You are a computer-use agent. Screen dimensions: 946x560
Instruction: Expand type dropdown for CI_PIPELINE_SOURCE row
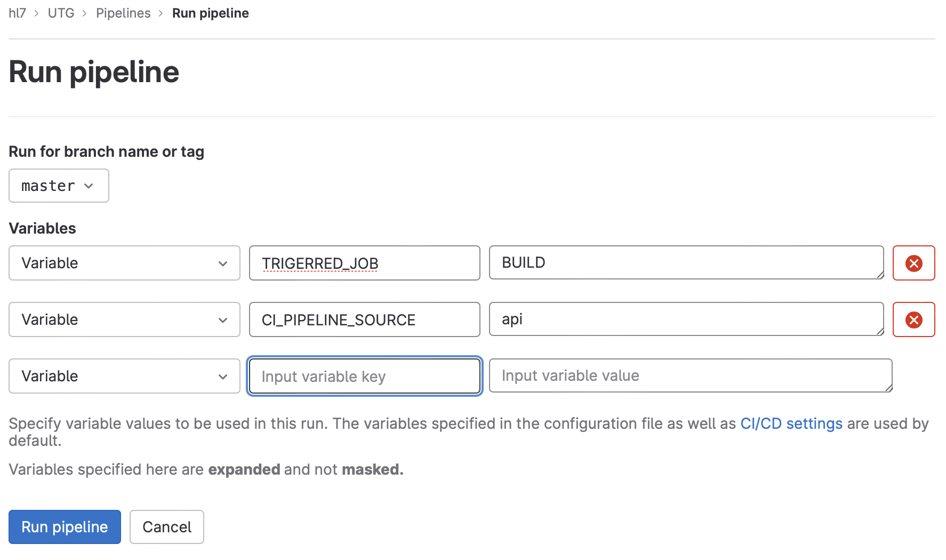tap(124, 319)
